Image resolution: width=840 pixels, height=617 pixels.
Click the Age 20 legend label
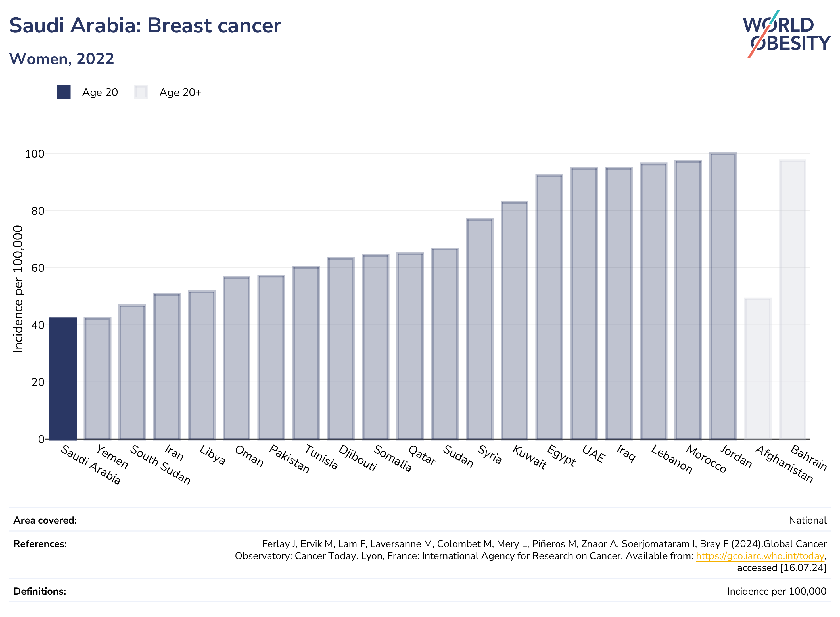[100, 92]
